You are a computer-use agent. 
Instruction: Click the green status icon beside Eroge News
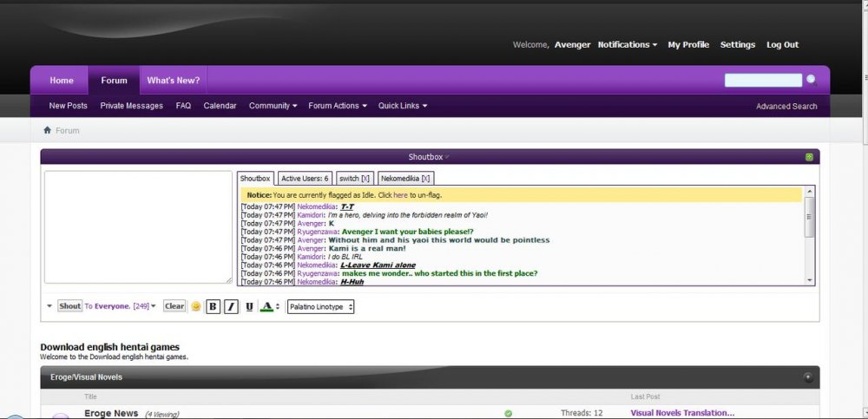(508, 414)
